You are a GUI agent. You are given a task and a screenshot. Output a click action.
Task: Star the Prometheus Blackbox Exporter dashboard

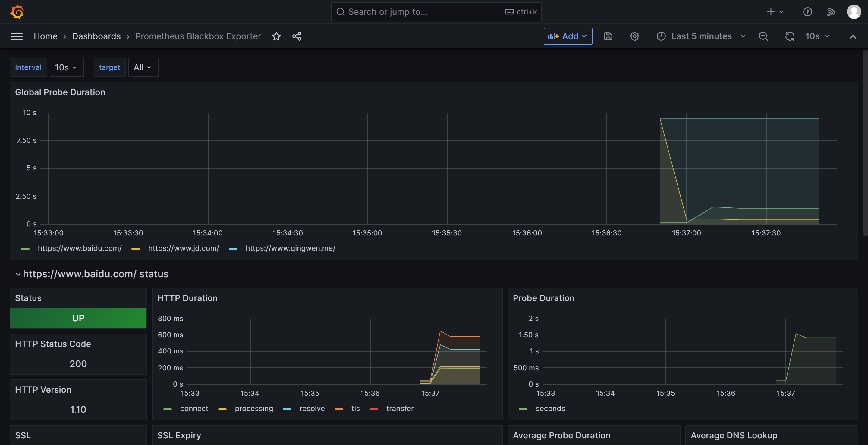276,36
